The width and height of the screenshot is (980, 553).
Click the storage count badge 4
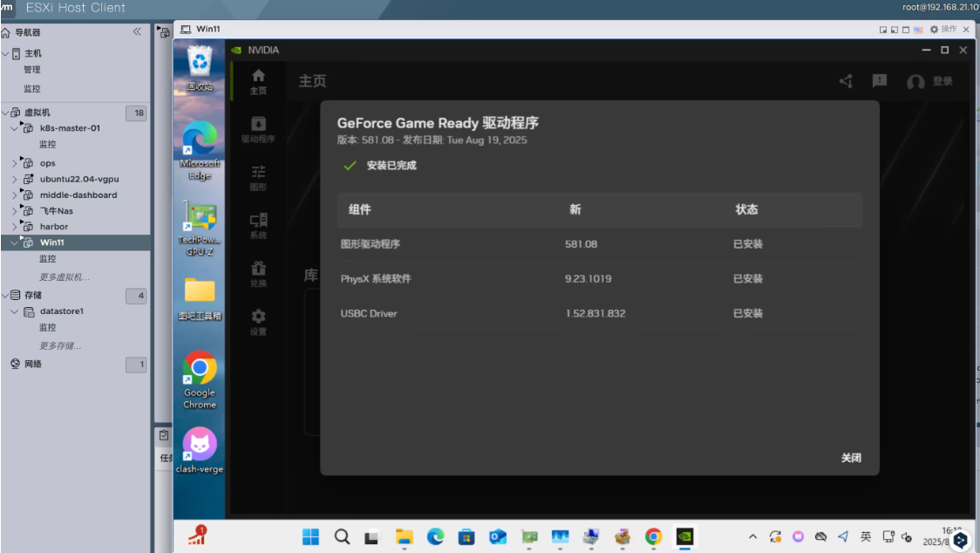(136, 296)
